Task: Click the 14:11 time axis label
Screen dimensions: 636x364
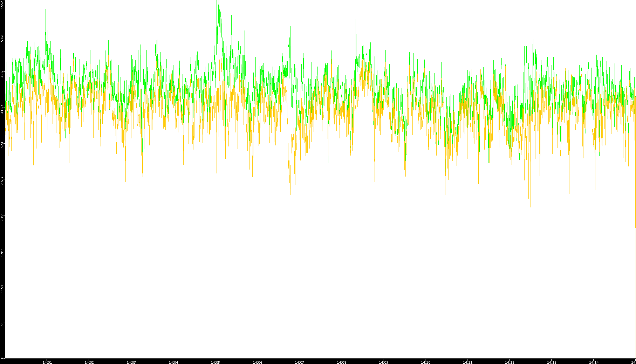Action: click(467, 362)
